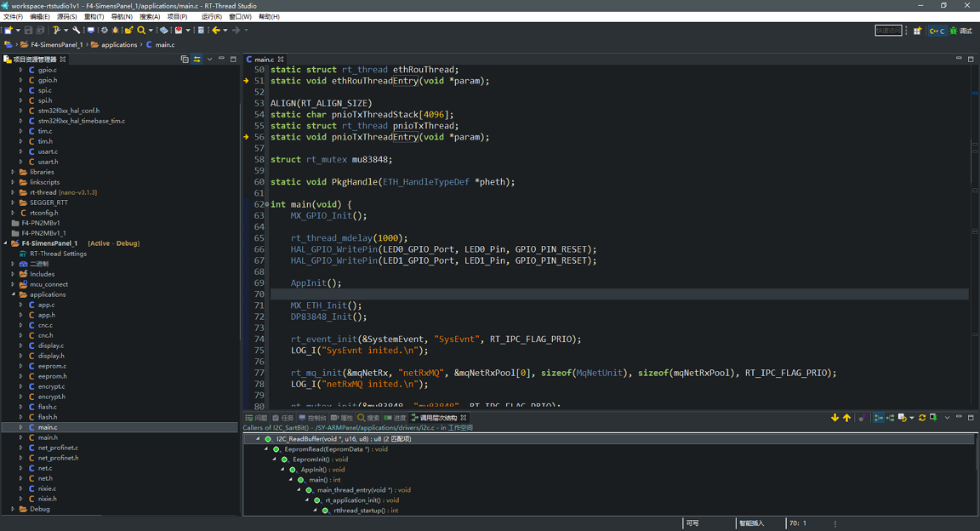Navigate forward with the grey arrow
The height and width of the screenshot is (531, 980).
click(x=236, y=30)
